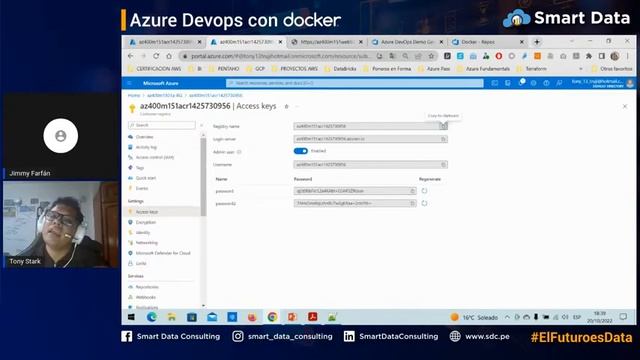Regenerate the first password
The image size is (640, 360).
coord(424,191)
